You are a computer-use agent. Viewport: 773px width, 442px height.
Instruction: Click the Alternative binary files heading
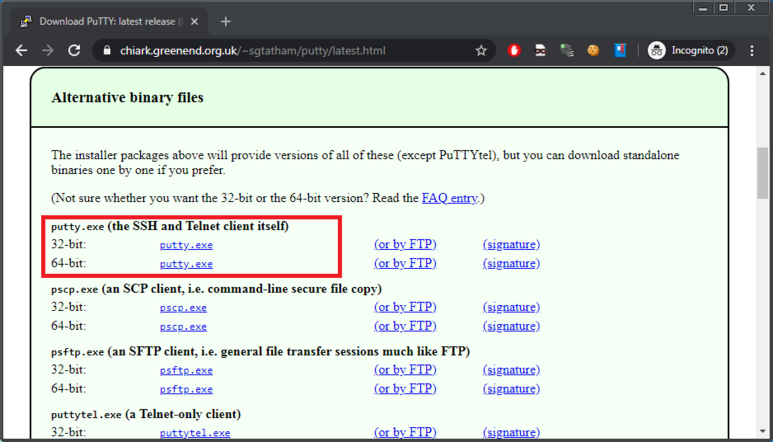(x=127, y=98)
